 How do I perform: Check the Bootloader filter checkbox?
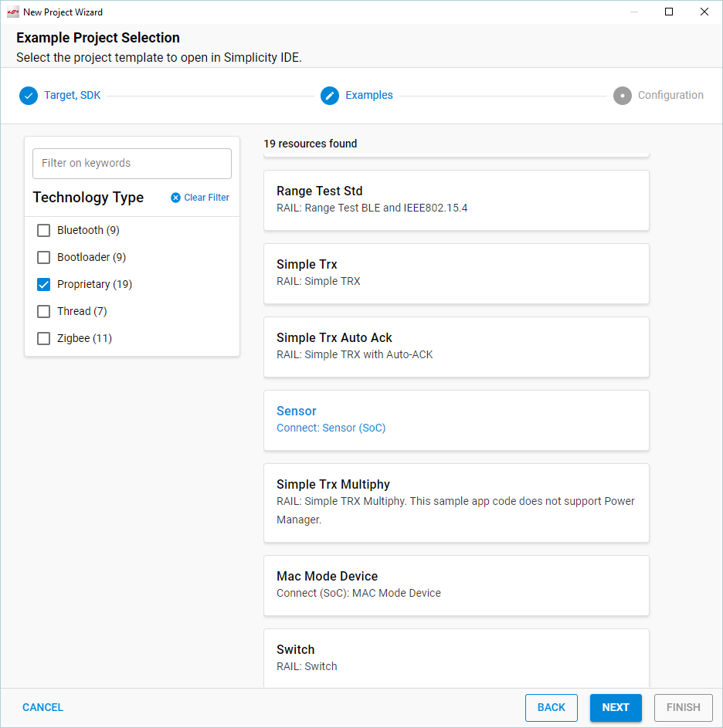pos(44,257)
